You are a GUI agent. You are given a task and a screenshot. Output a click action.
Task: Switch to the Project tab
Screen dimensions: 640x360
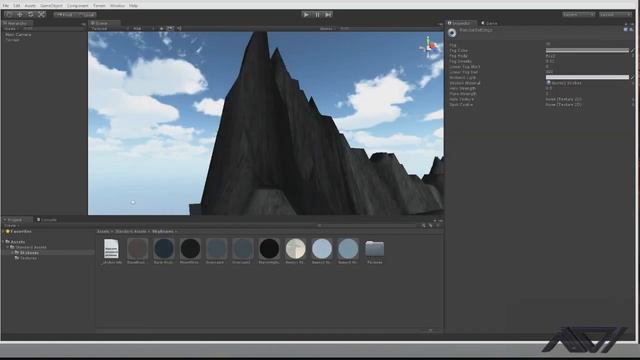pyautogui.click(x=16, y=220)
